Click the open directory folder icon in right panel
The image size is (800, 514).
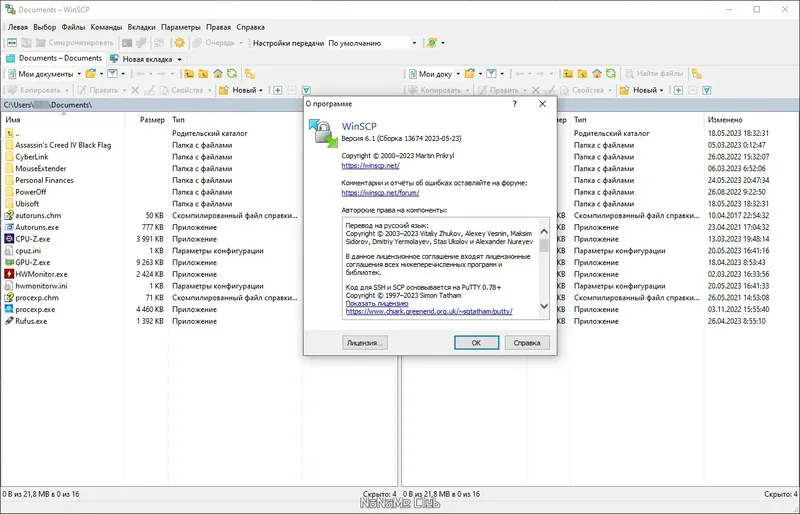point(470,74)
